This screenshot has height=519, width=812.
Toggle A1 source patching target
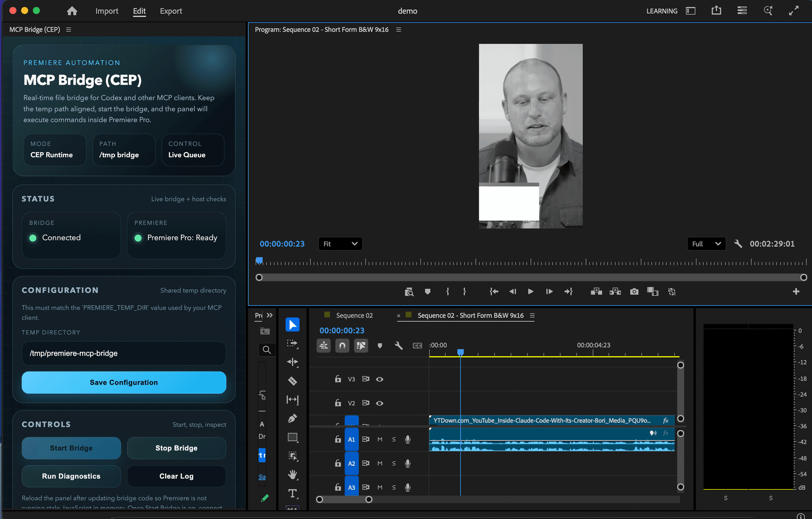(x=351, y=440)
